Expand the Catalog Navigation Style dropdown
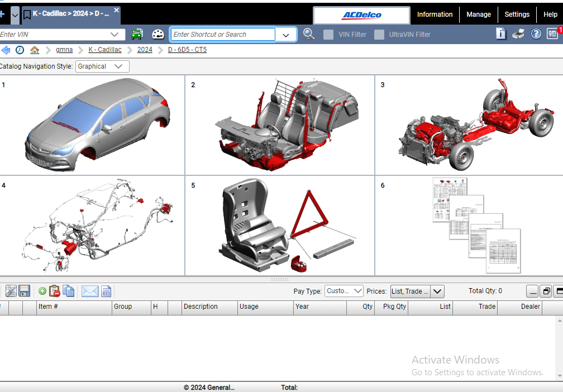Image resolution: width=563 pixels, height=392 pixels. [x=102, y=66]
